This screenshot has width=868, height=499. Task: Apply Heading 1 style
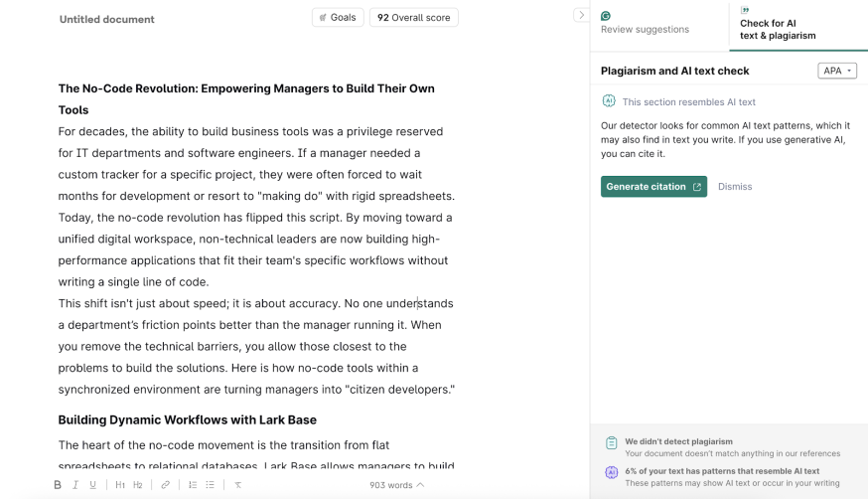[120, 485]
